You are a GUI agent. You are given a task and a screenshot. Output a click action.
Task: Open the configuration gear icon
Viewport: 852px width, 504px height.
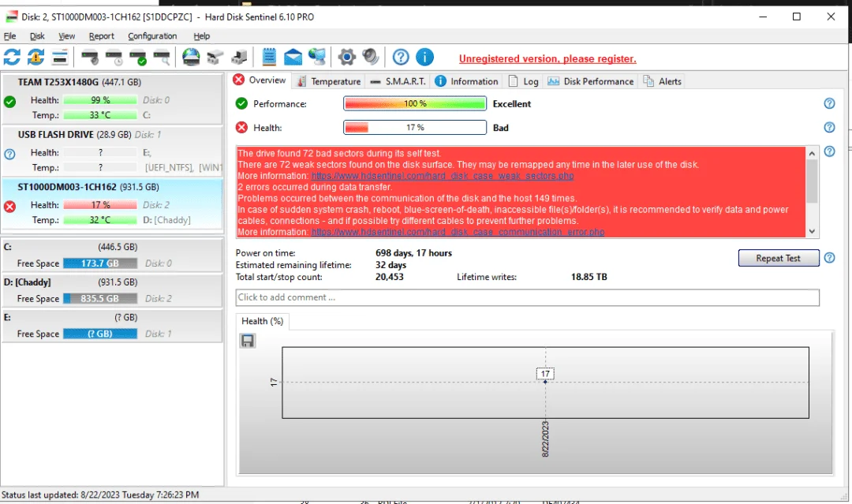(346, 57)
